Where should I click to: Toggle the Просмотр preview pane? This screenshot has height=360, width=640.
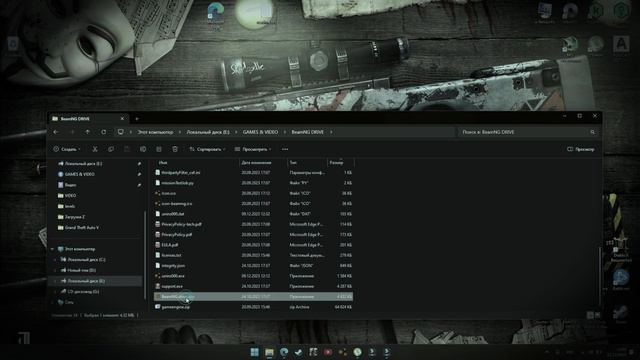coord(580,149)
